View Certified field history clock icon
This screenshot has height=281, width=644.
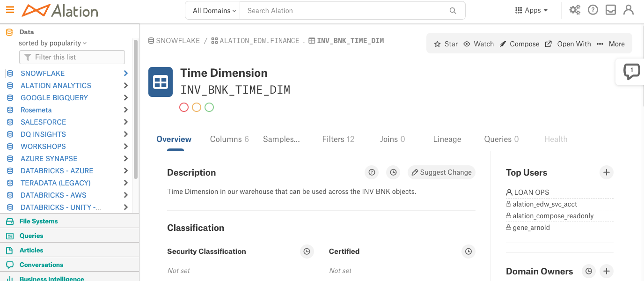coord(468,251)
